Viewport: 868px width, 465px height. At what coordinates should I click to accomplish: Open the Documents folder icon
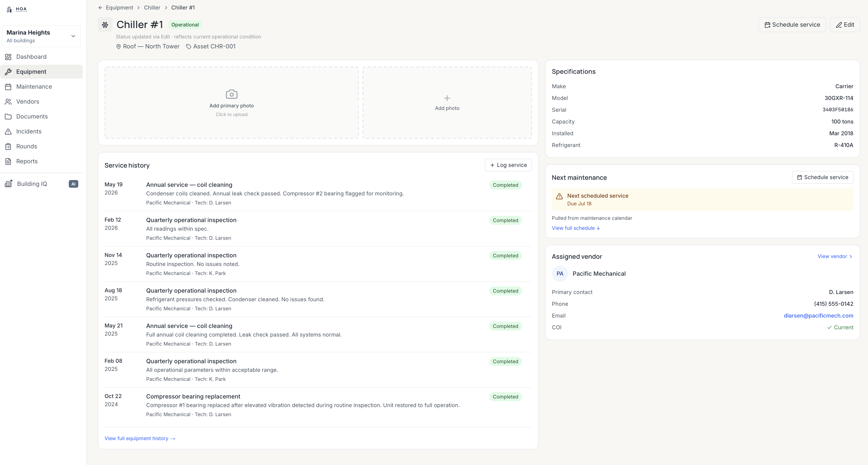click(8, 116)
